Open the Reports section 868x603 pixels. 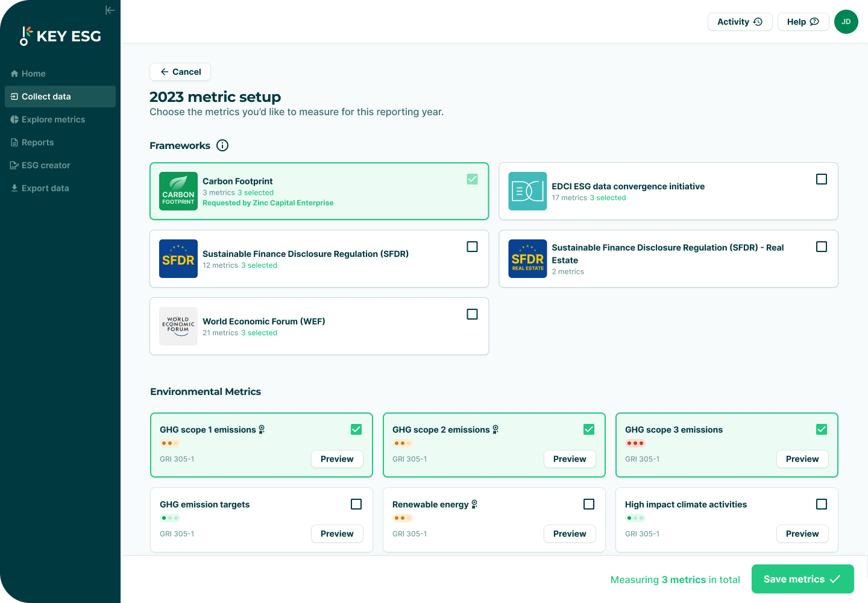pos(37,142)
